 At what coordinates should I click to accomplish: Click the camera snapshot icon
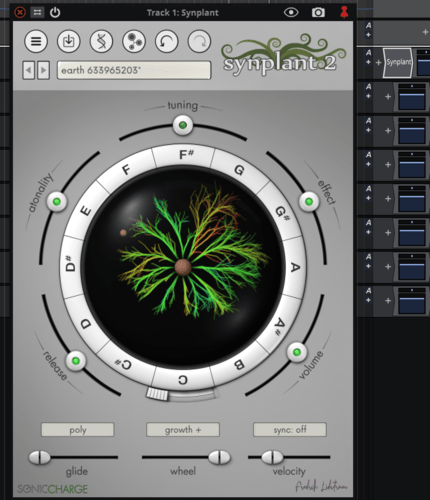318,13
